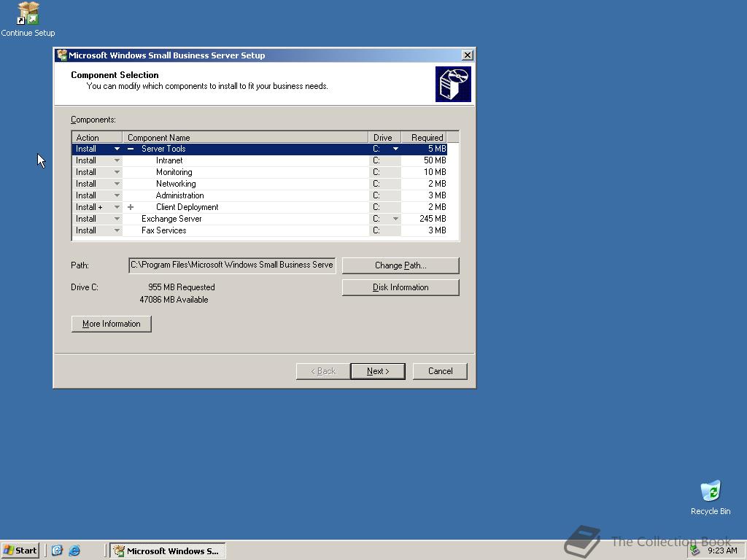Click the 955 MB Requested text
Image resolution: width=747 pixels, height=560 pixels.
(x=182, y=287)
